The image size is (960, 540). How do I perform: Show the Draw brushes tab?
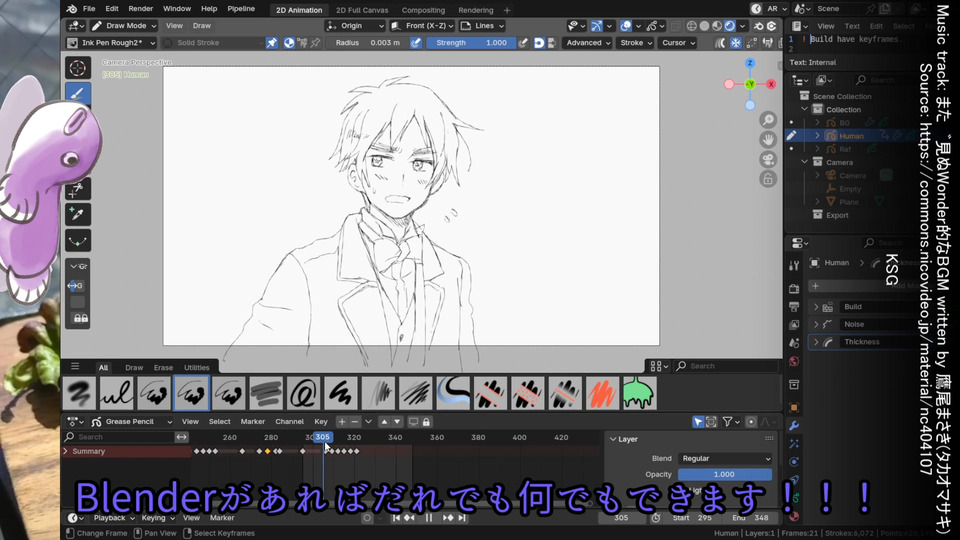tap(133, 368)
